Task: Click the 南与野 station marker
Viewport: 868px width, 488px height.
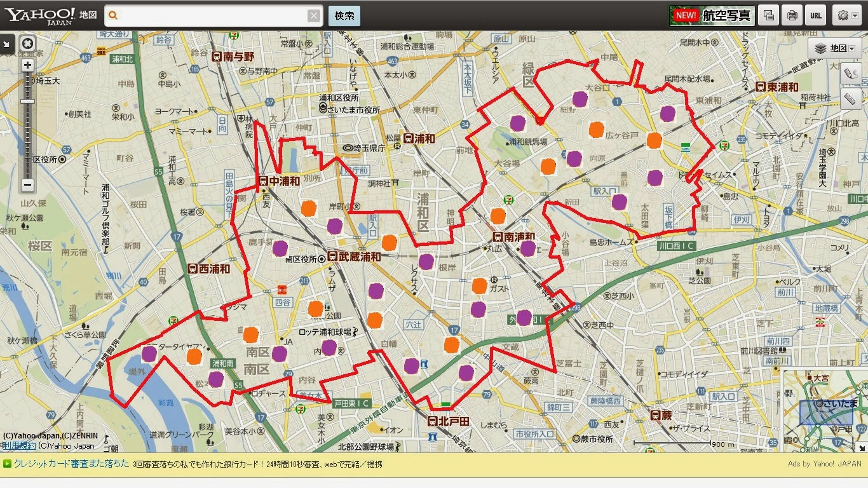Action: pyautogui.click(x=233, y=57)
